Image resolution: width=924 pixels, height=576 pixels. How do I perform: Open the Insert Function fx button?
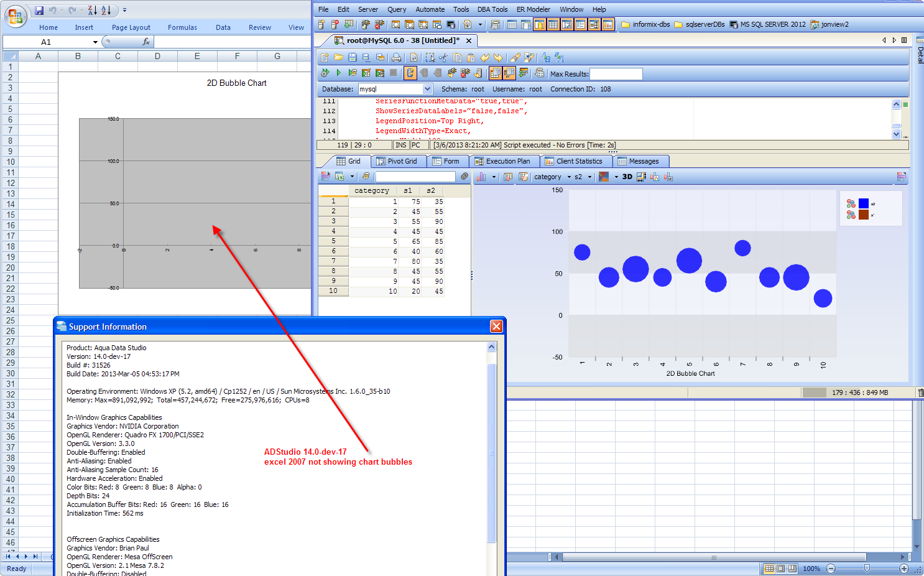point(147,42)
